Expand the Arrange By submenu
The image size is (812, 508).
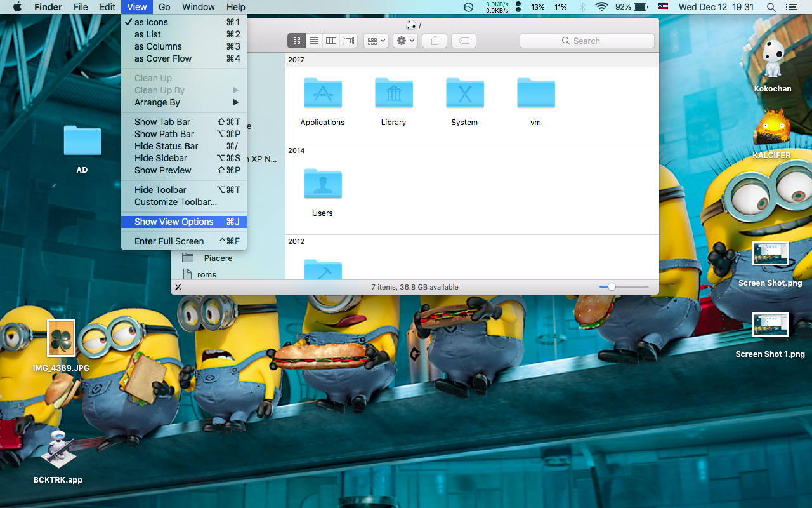point(184,102)
